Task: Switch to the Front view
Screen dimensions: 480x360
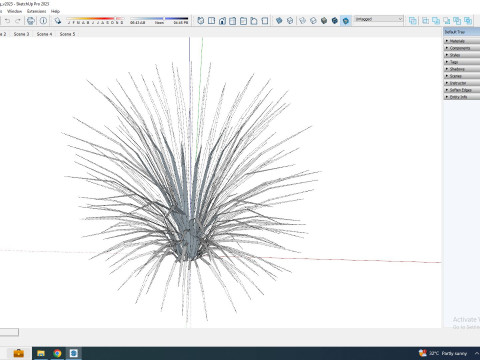Action: [x=222, y=21]
